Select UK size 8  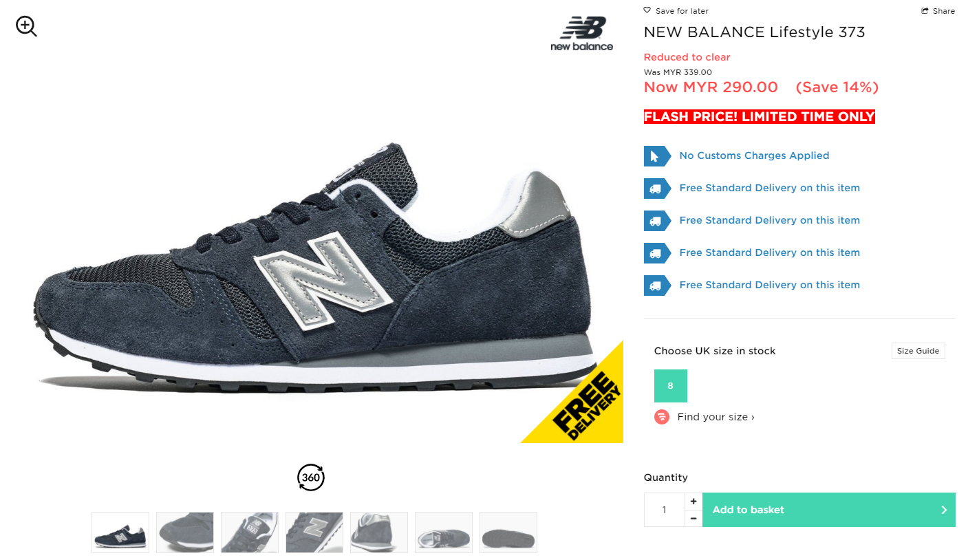tap(671, 386)
